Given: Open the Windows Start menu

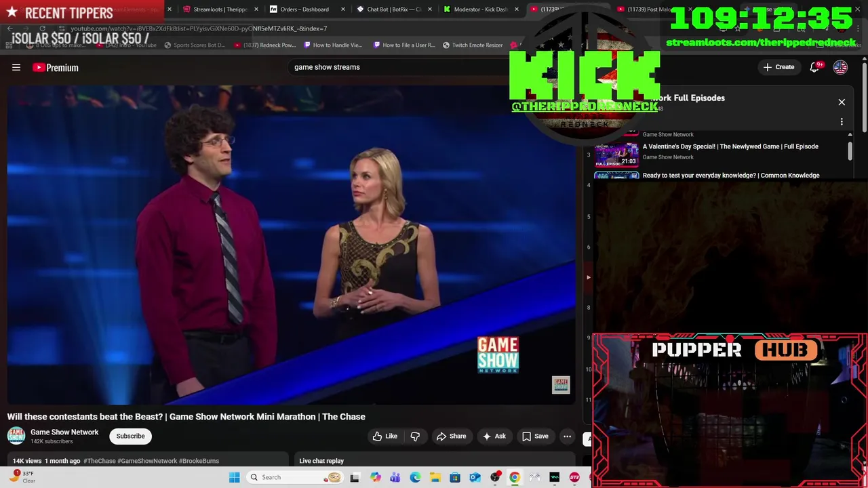Looking at the screenshot, I should point(235,477).
